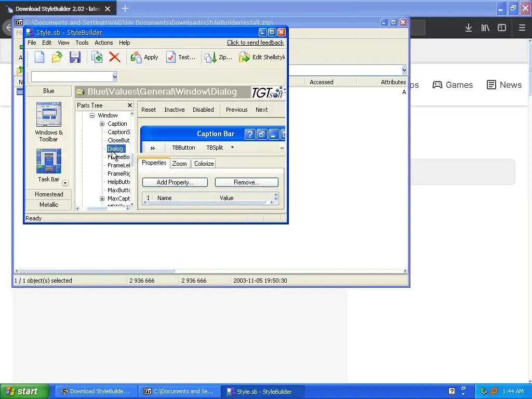Toggle the Firefox sidebar icon
Image resolution: width=532 pixels, height=399 pixels.
pyautogui.click(x=502, y=28)
